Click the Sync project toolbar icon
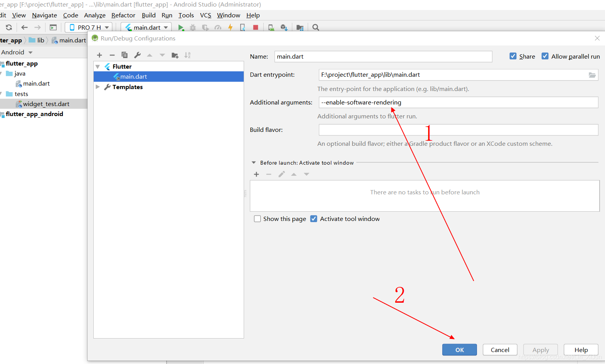 click(x=9, y=27)
